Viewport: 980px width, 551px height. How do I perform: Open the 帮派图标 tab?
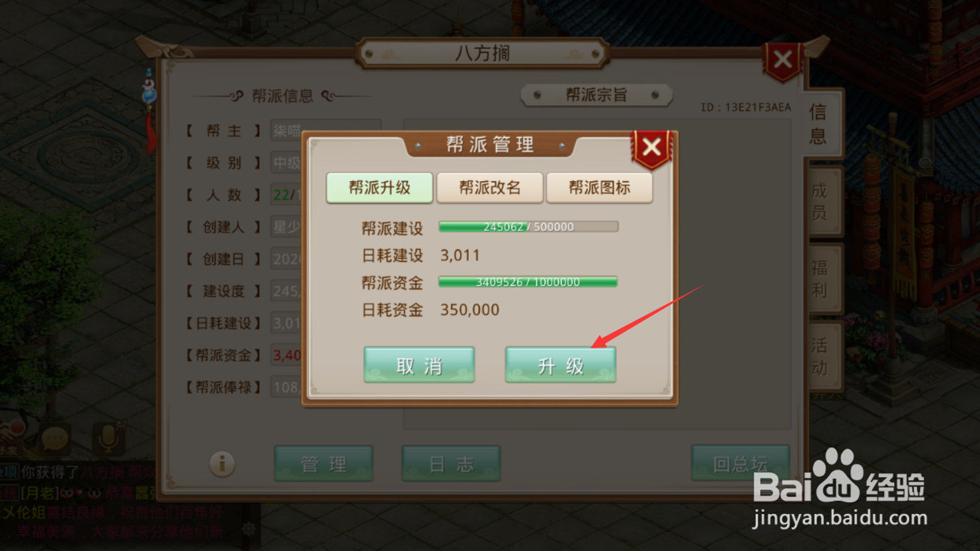[x=600, y=188]
